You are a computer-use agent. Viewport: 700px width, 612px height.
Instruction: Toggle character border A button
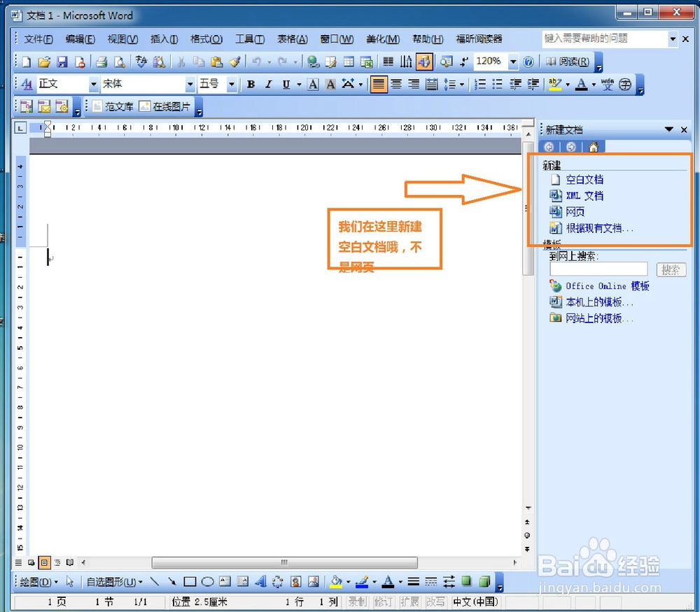click(314, 84)
